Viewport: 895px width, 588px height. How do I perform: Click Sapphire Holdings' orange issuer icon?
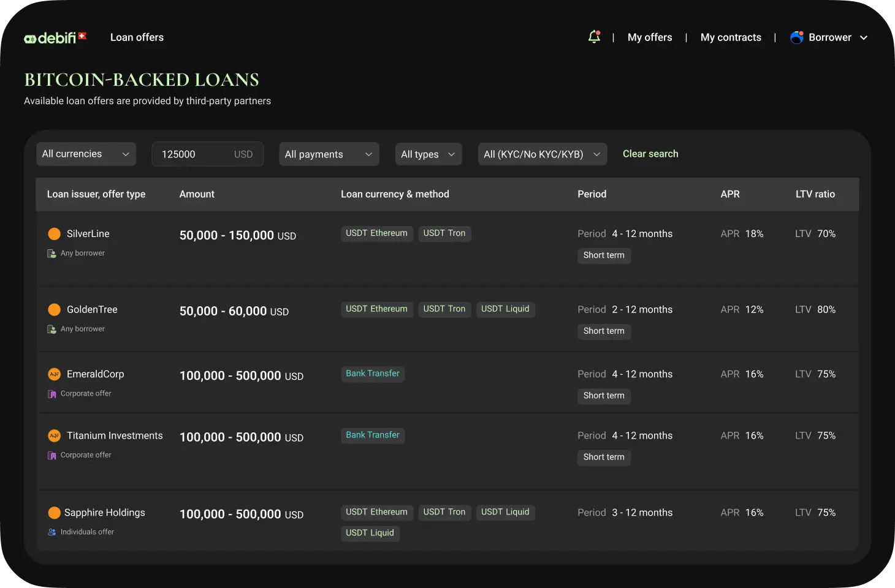point(54,513)
